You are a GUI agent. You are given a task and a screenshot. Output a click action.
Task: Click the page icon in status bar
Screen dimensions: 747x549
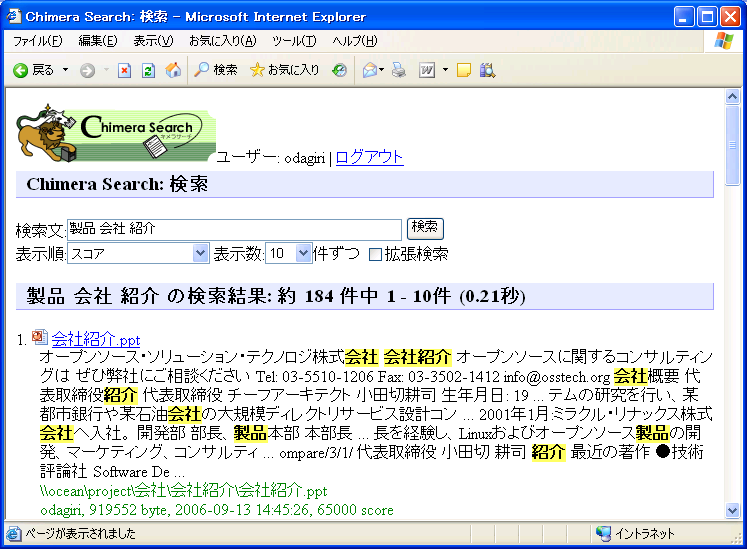click(13, 534)
